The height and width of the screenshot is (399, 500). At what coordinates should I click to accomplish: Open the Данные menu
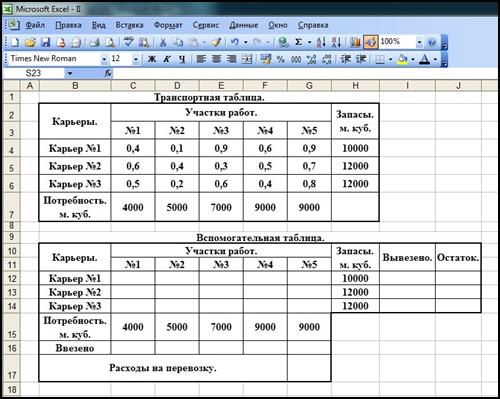(x=244, y=25)
